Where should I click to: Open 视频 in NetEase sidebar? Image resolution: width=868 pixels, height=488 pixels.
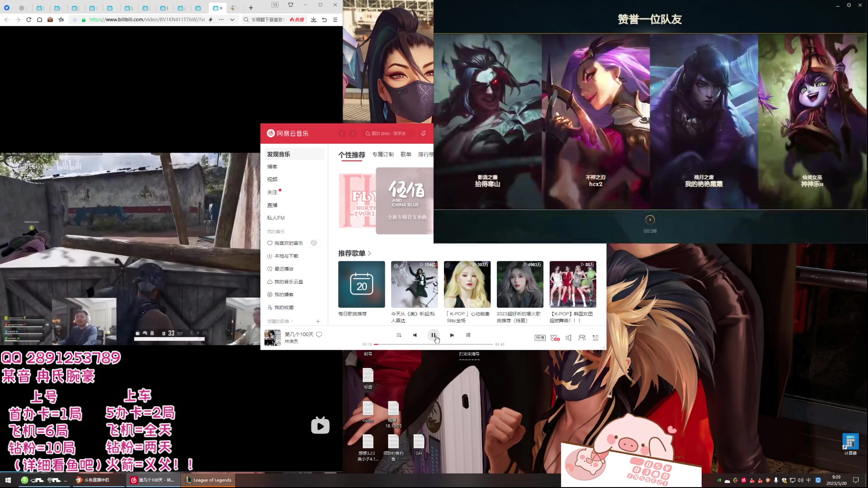pos(272,179)
